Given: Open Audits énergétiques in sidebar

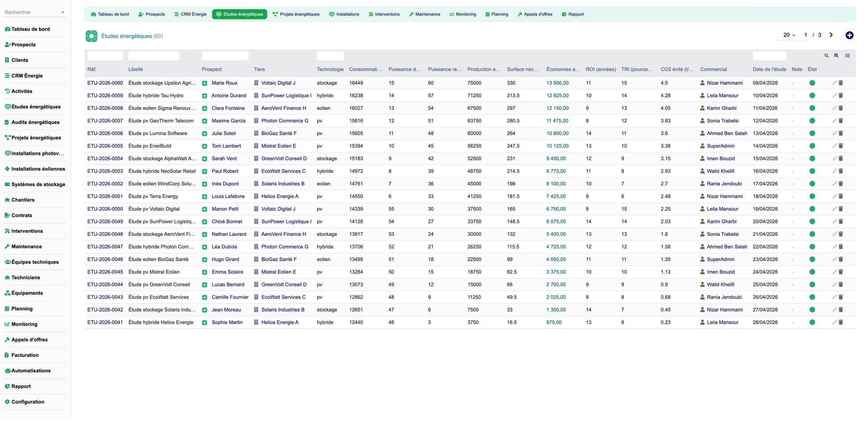Looking at the screenshot, I should click(x=35, y=122).
